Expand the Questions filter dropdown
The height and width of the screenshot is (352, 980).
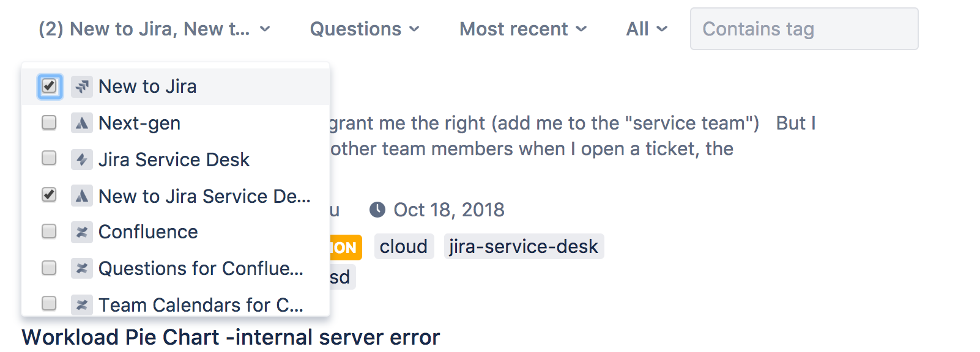(365, 29)
